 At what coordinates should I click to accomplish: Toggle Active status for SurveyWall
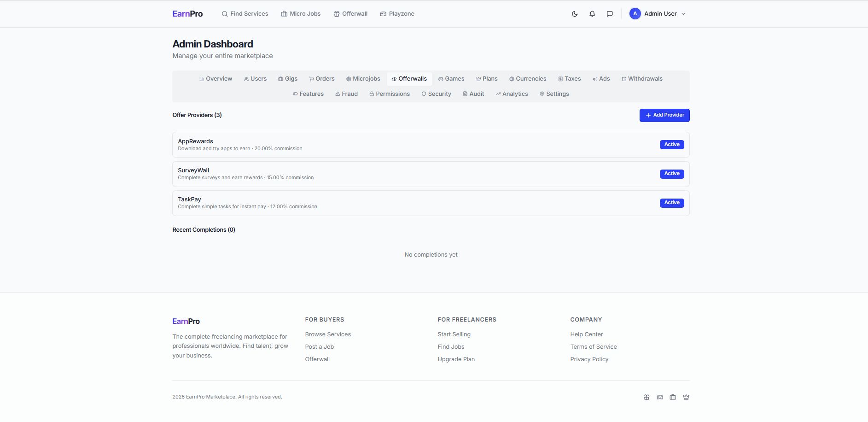672,174
